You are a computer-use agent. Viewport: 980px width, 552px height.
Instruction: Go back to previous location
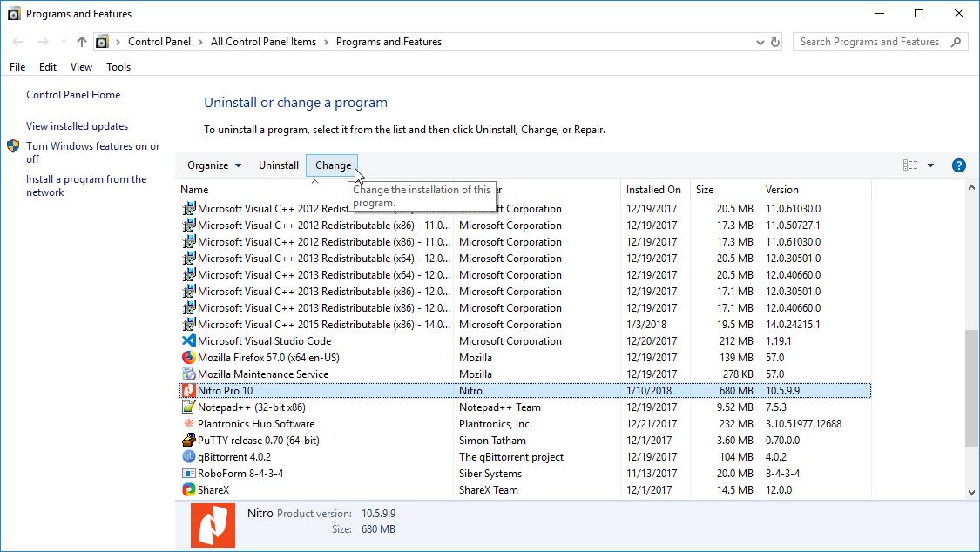17,42
